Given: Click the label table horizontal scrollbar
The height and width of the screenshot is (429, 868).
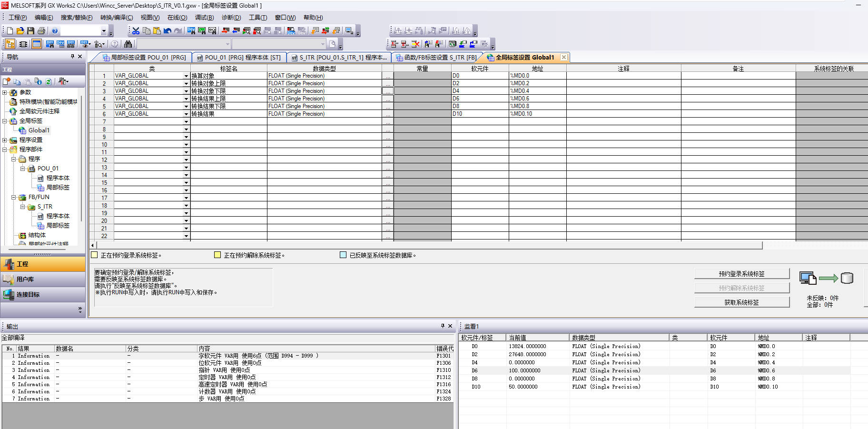Looking at the screenshot, I should 428,245.
